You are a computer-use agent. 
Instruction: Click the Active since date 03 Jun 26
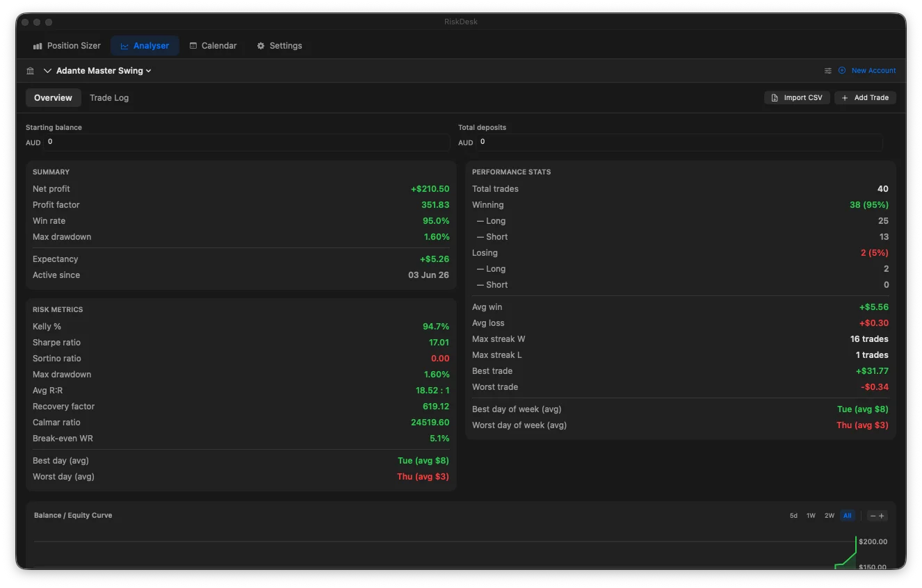[428, 275]
